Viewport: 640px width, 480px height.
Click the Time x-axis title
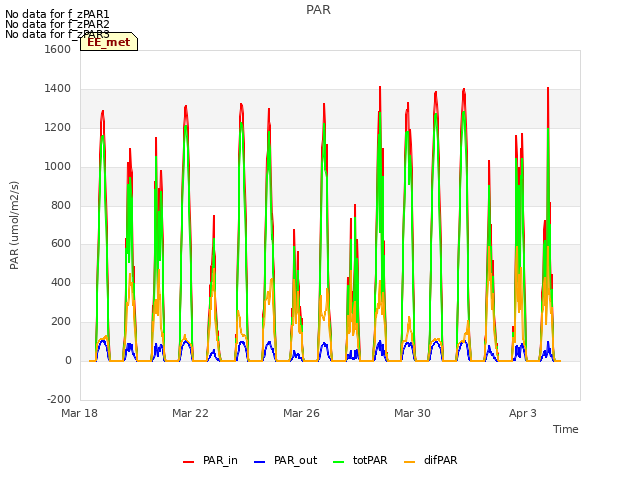[566, 429]
